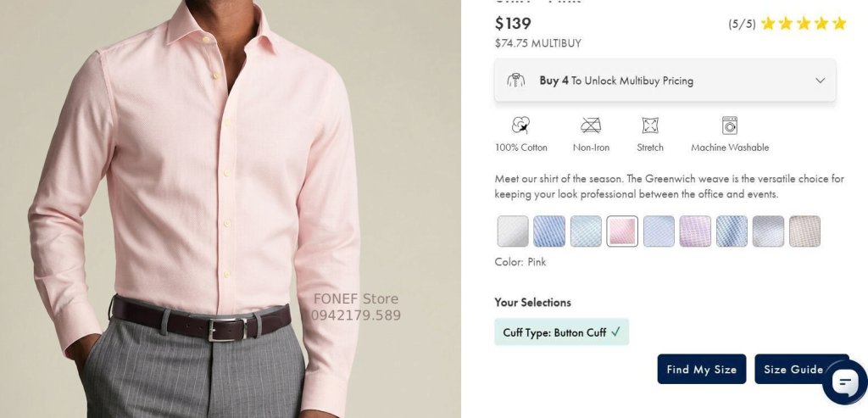Click the checkmark on Button Cuff selection
868x418 pixels.
click(x=615, y=332)
